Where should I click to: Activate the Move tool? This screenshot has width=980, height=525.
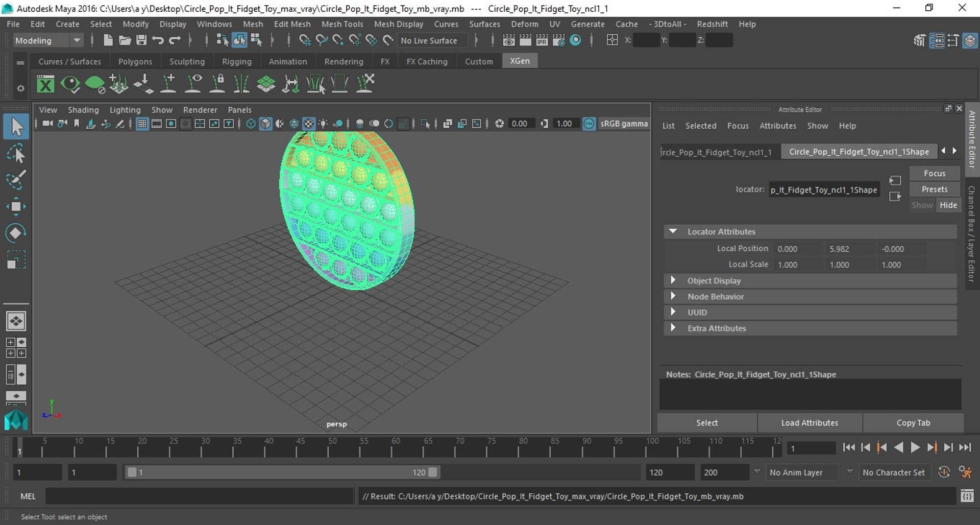16,206
